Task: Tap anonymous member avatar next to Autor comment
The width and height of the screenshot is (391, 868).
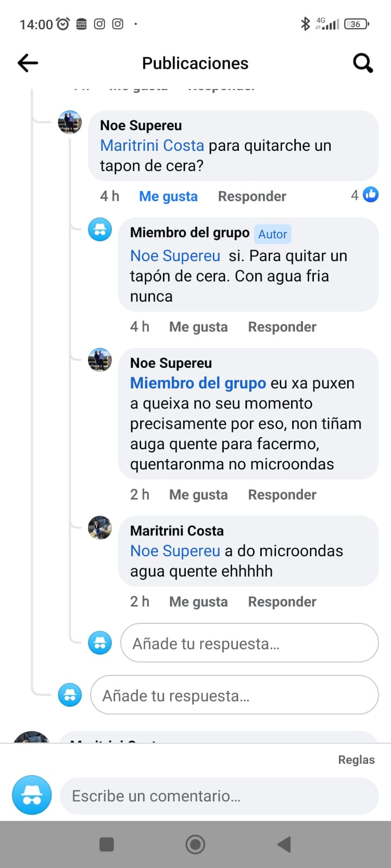Action: 100,230
